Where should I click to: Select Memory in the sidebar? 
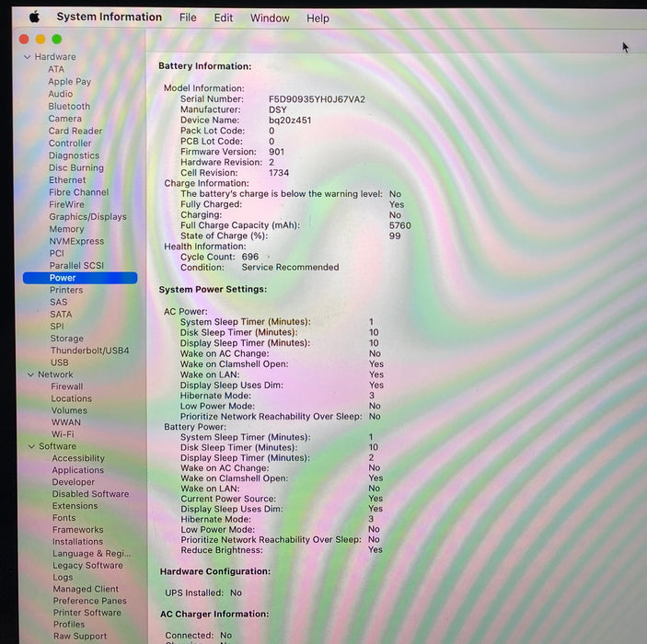[67, 229]
